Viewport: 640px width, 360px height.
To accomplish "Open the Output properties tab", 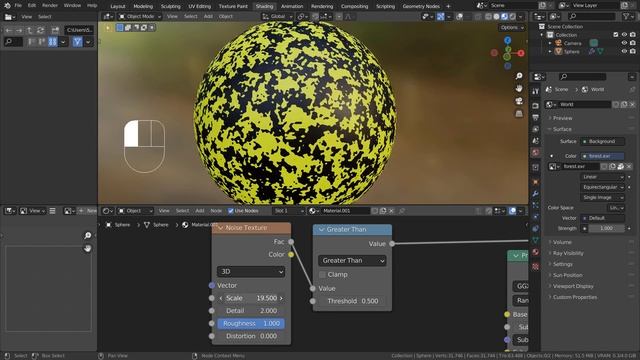I will [x=536, y=118].
